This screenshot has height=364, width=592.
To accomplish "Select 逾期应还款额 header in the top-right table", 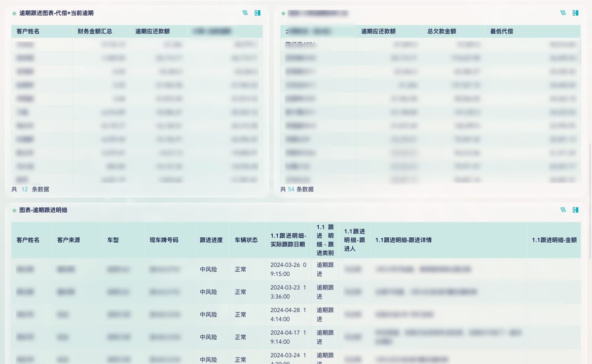I will [x=378, y=32].
